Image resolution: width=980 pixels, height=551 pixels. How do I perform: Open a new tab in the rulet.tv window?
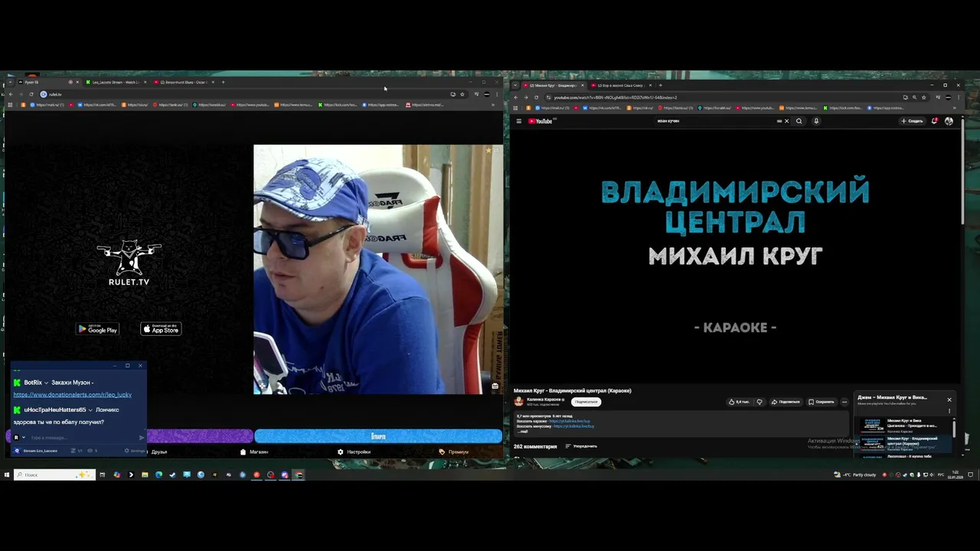pos(223,82)
